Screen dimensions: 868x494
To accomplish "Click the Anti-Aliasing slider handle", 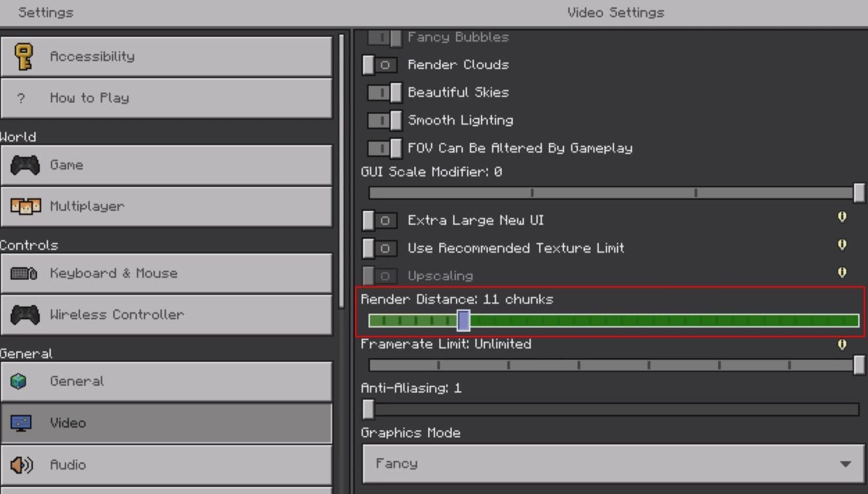I will (x=368, y=409).
